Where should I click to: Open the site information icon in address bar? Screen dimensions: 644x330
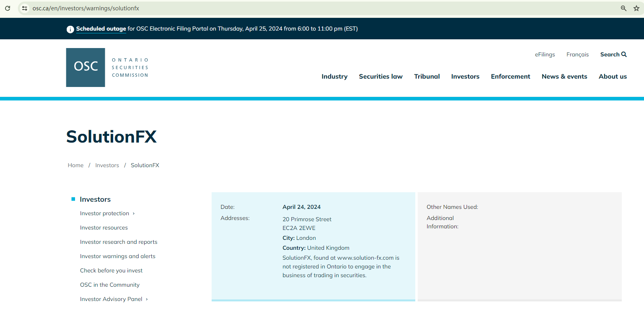[25, 8]
